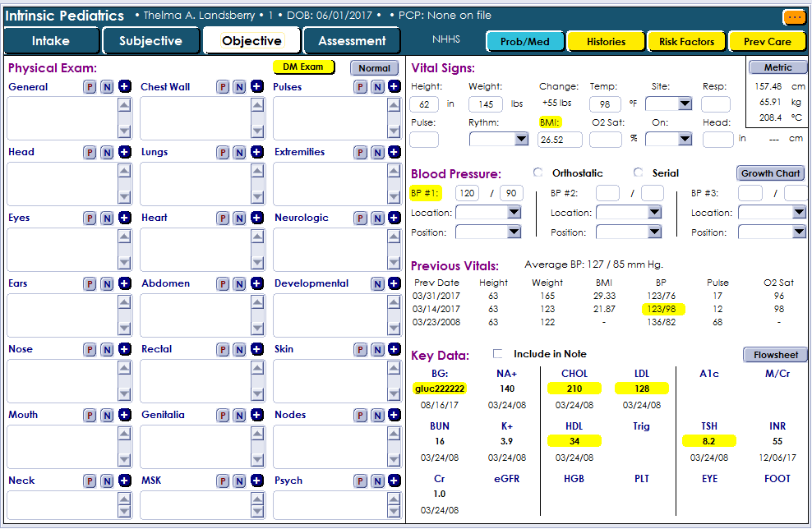The height and width of the screenshot is (529, 812).
Task: Select the Serial blood pressure option
Action: [x=638, y=172]
